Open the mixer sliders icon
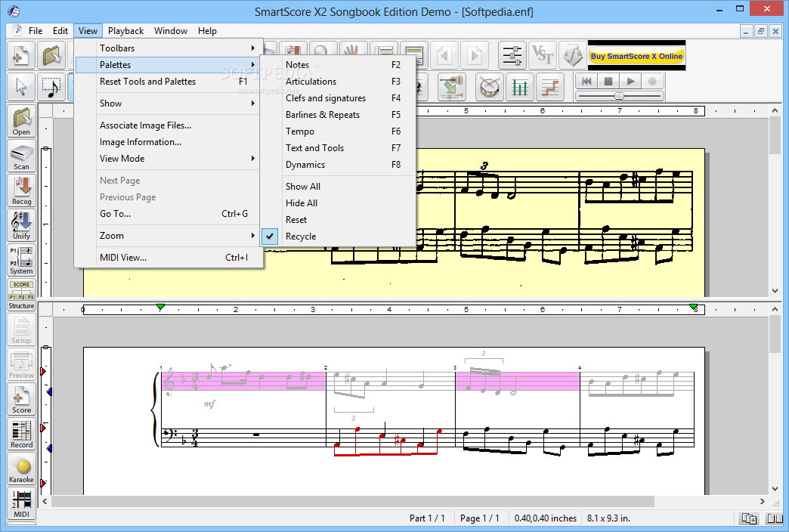 512,55
